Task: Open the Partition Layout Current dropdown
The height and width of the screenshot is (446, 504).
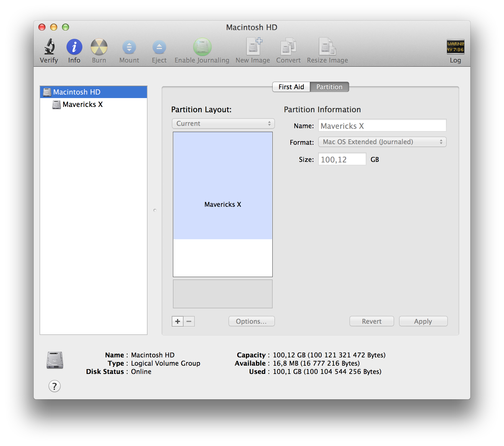Action: tap(223, 123)
